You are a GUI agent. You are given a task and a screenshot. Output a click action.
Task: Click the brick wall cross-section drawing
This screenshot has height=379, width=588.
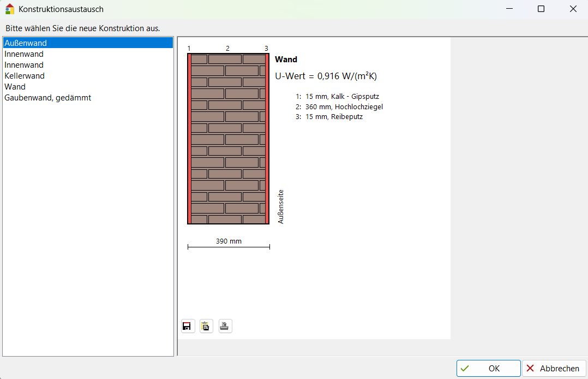point(229,139)
